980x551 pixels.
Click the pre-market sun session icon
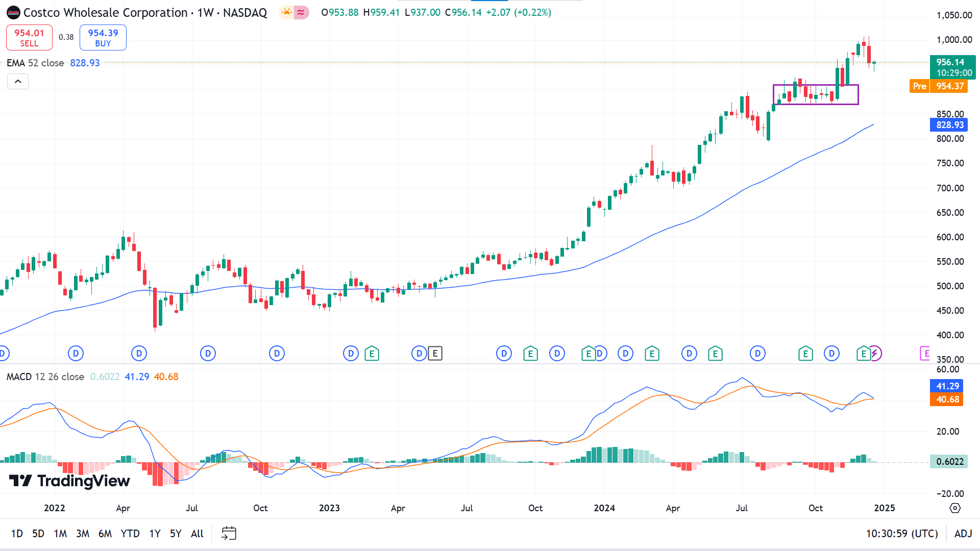coord(287,12)
